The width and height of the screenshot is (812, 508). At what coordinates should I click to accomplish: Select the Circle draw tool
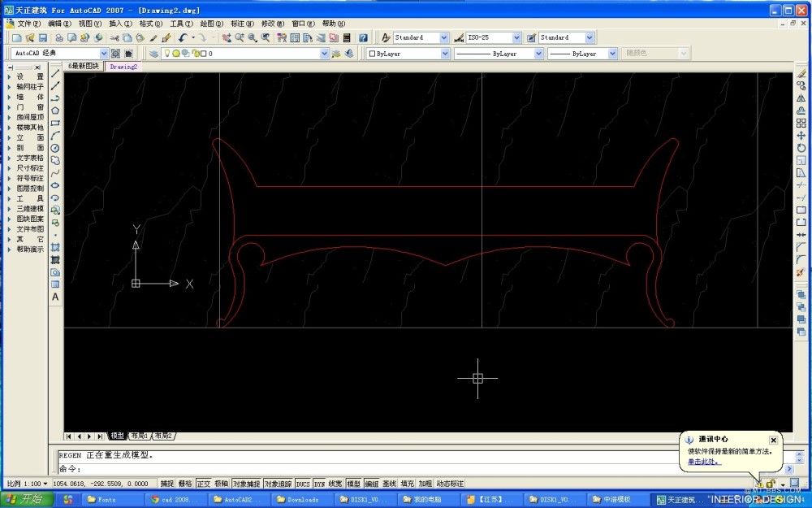coord(55,148)
